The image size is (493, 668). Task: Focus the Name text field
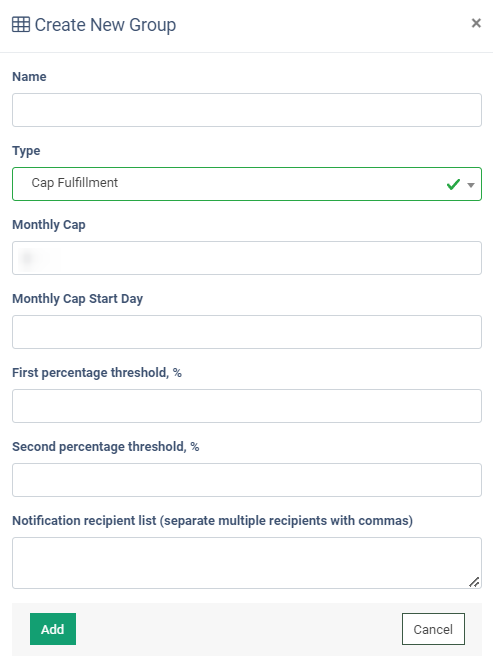pos(247,110)
